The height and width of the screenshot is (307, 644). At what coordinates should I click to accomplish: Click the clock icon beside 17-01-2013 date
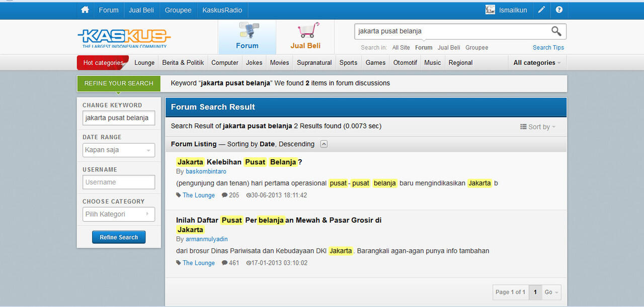[x=249, y=263]
